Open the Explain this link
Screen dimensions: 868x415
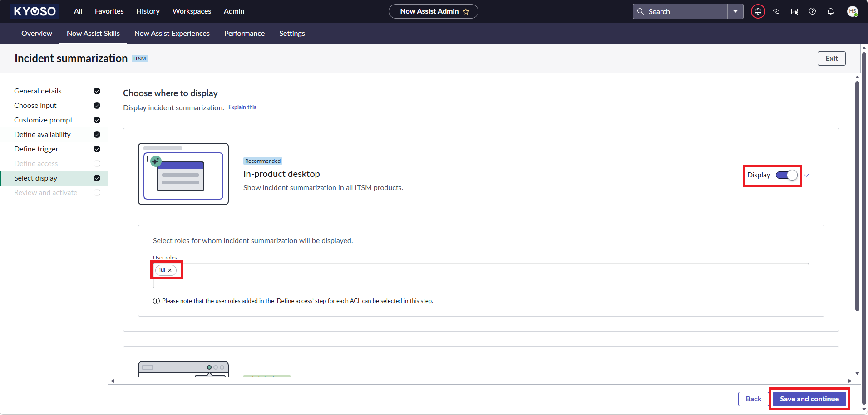pos(242,107)
